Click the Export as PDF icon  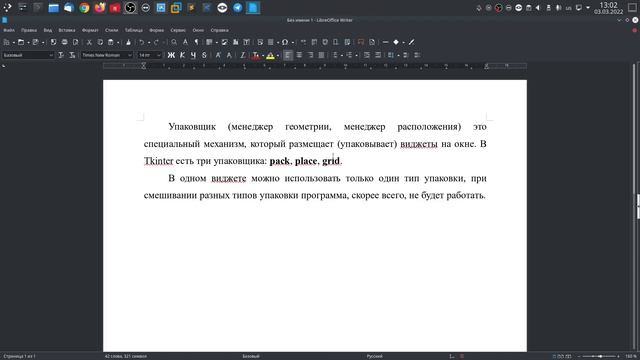[x=53, y=42]
